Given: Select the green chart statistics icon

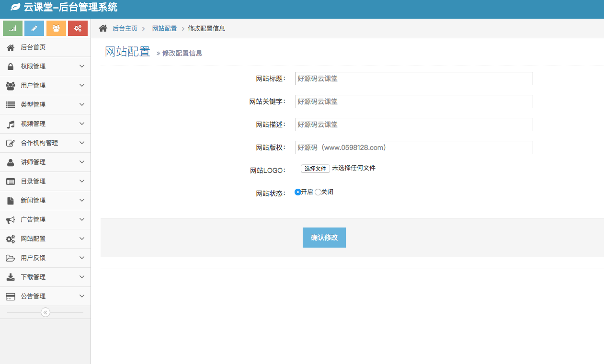Looking at the screenshot, I should (12, 28).
